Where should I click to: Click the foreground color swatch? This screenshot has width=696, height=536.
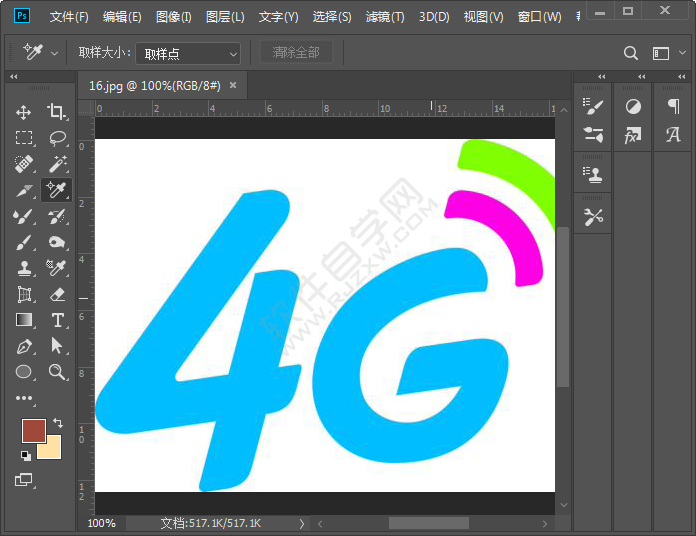[33, 430]
